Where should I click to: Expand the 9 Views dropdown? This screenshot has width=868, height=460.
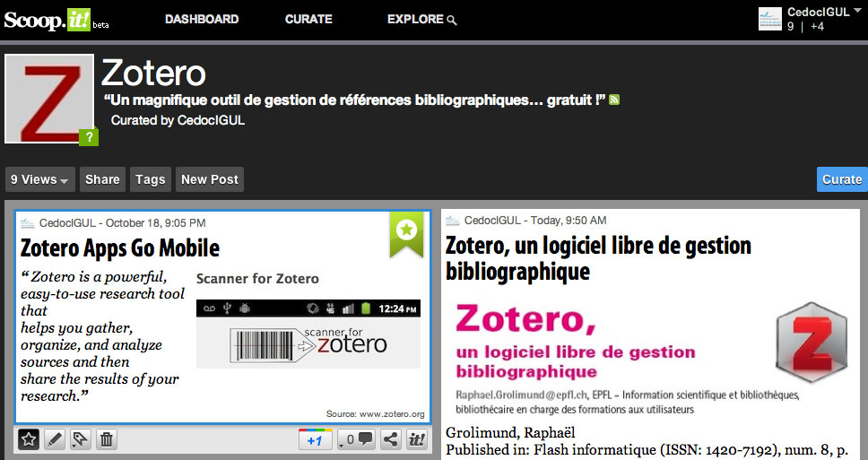(39, 179)
